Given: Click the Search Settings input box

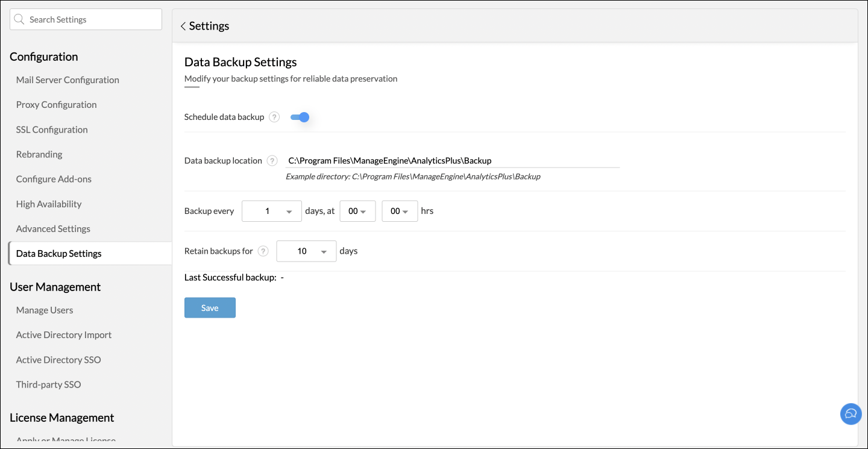Looking at the screenshot, I should 90,19.
